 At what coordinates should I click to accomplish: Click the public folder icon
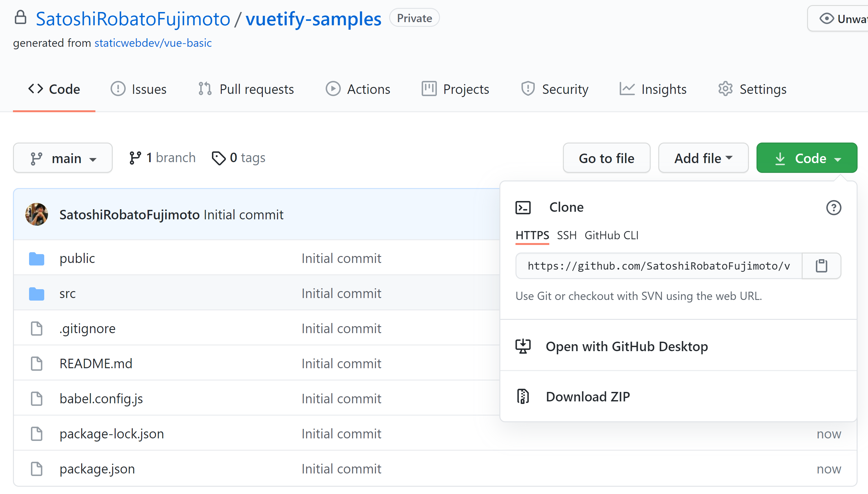coord(37,259)
